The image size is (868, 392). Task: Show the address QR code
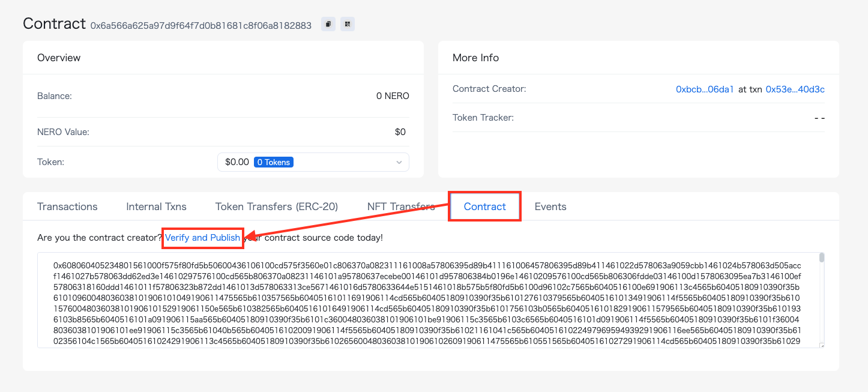tap(347, 24)
